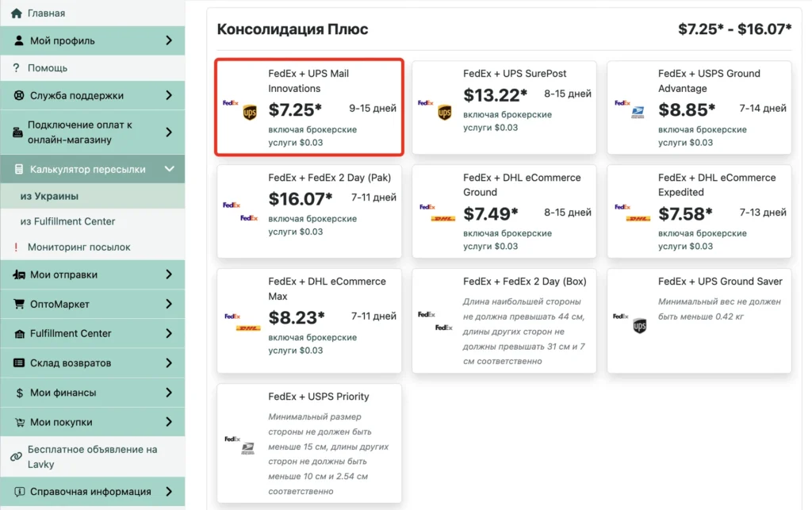Click the 9-15 дней delivery time
The image size is (812, 510).
pyautogui.click(x=373, y=108)
